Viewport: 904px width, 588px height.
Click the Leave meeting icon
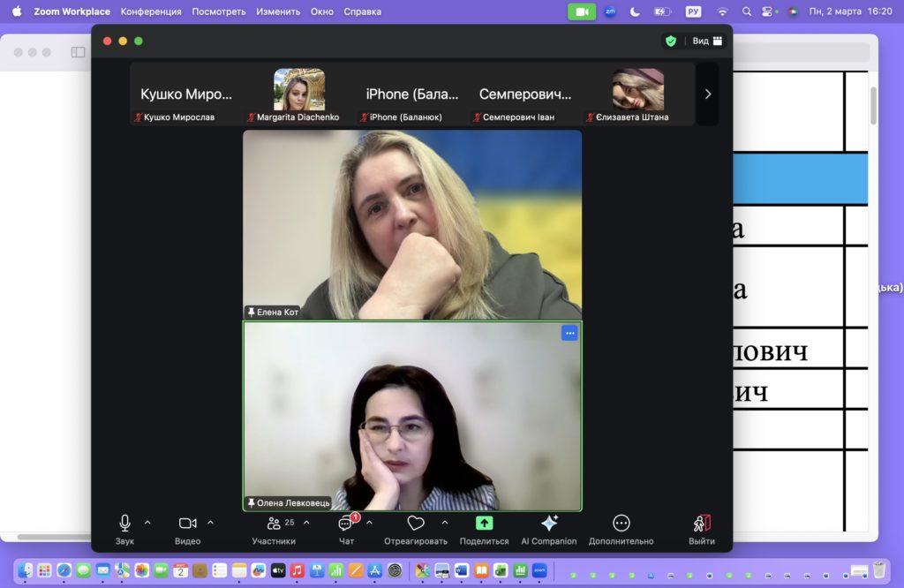[702, 524]
